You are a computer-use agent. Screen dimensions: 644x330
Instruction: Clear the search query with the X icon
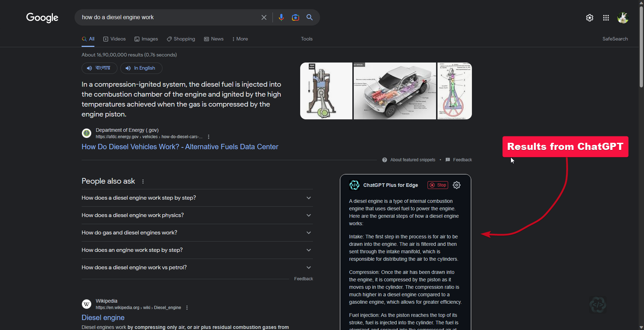(264, 17)
